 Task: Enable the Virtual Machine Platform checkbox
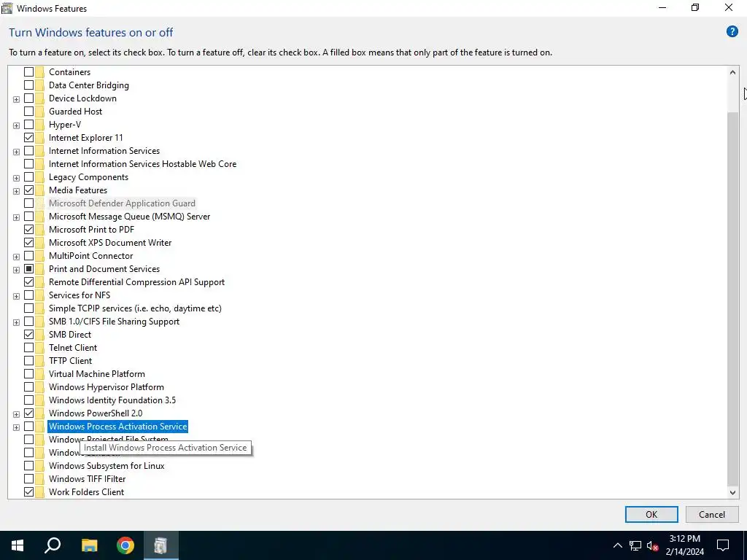(28, 374)
